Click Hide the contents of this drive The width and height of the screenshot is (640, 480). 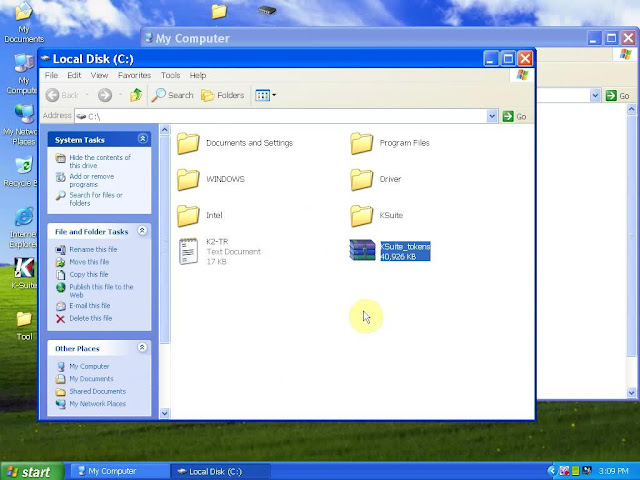click(x=100, y=161)
